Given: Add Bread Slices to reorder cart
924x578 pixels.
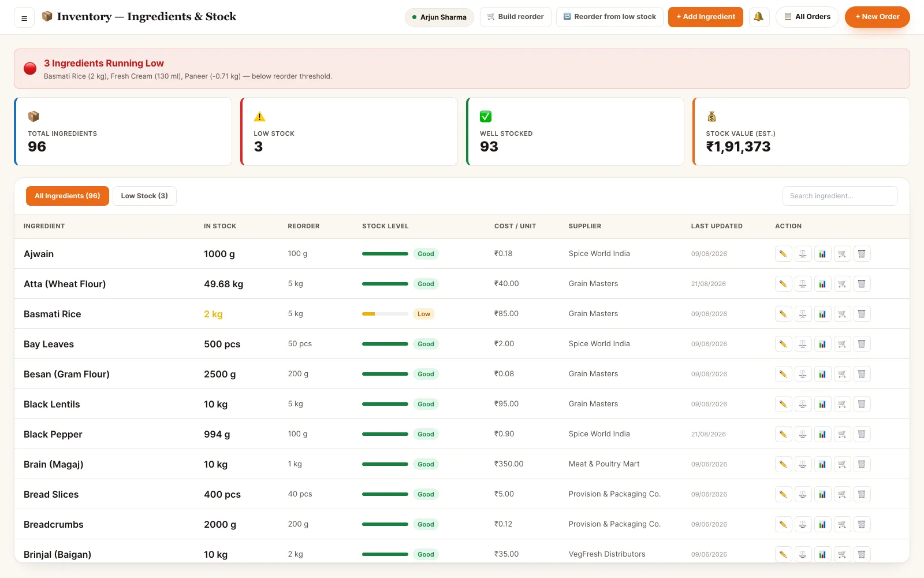Looking at the screenshot, I should [842, 494].
